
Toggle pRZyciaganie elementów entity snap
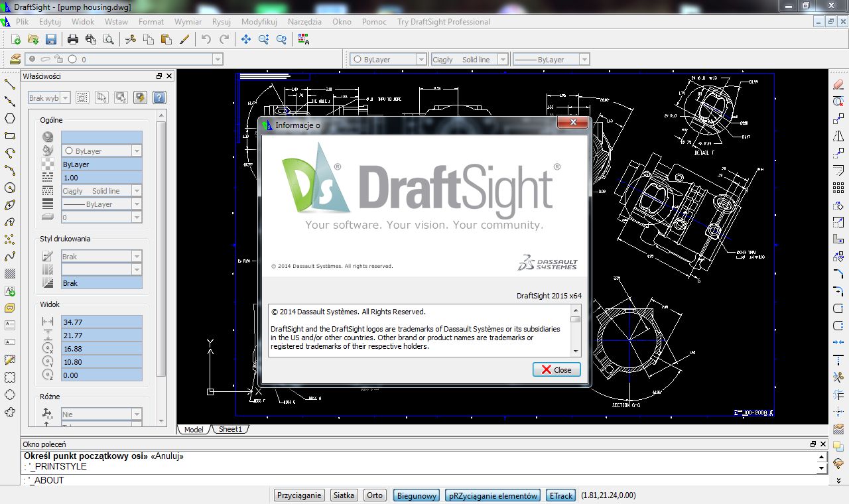[493, 495]
